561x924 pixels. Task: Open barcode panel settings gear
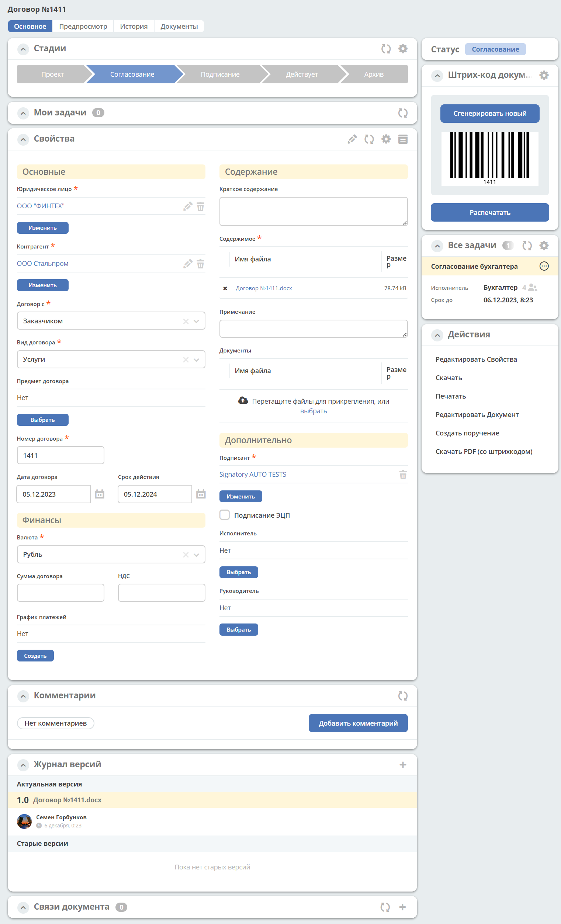pos(544,75)
